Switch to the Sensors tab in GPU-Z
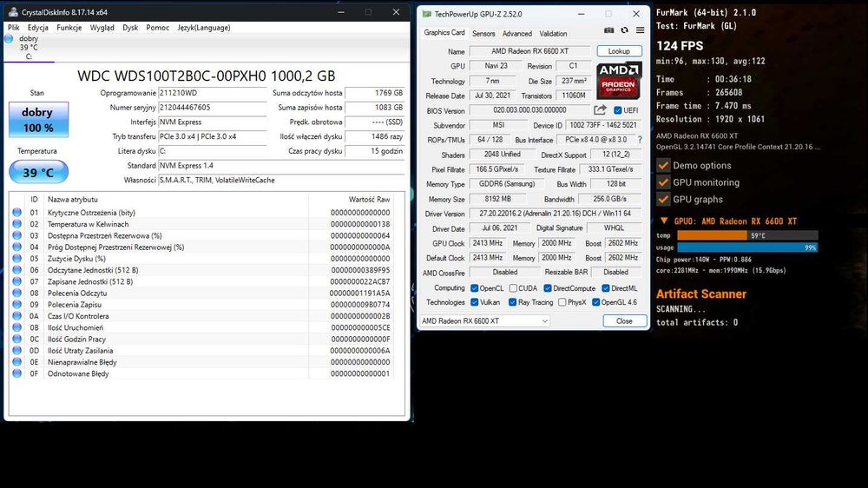The height and width of the screenshot is (488, 868). pos(483,33)
